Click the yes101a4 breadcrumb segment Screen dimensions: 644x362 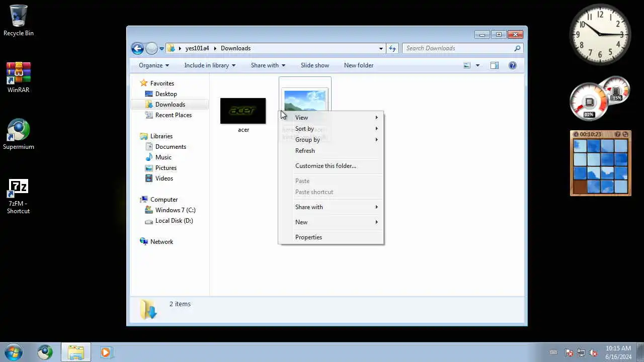coord(197,48)
